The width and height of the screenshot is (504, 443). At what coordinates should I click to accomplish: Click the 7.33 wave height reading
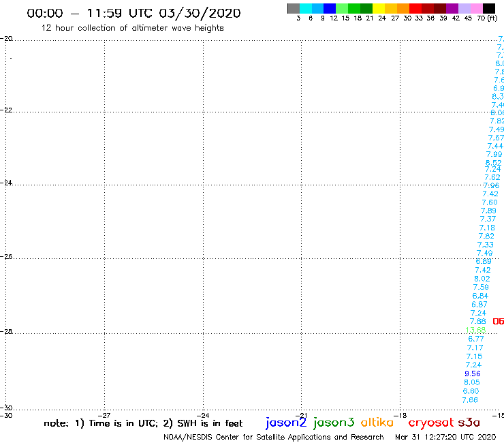click(486, 245)
